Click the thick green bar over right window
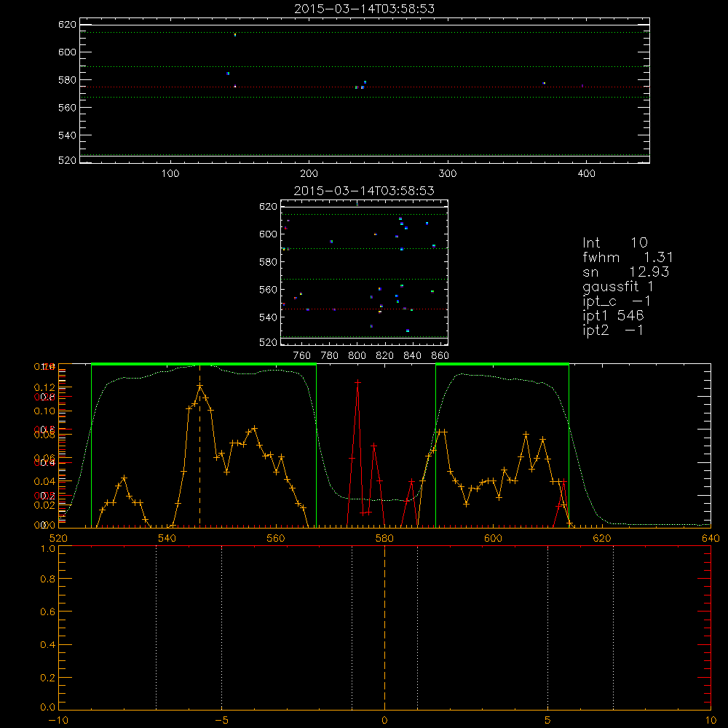Viewport: 728px width, 728px height. [x=502, y=364]
